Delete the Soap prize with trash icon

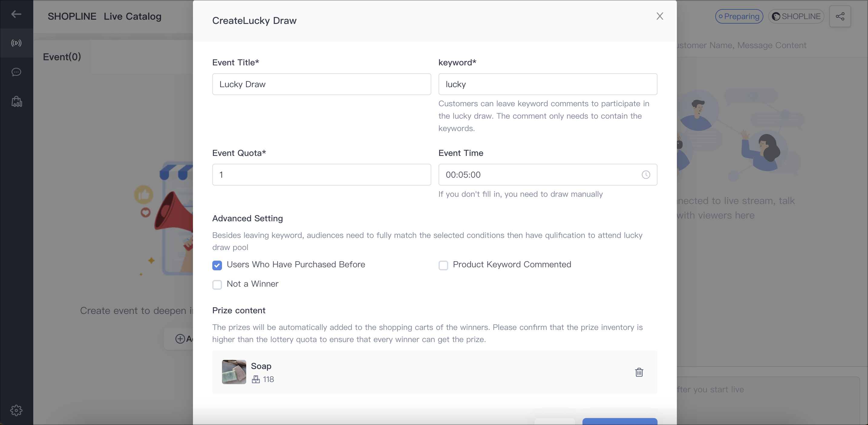tap(639, 372)
